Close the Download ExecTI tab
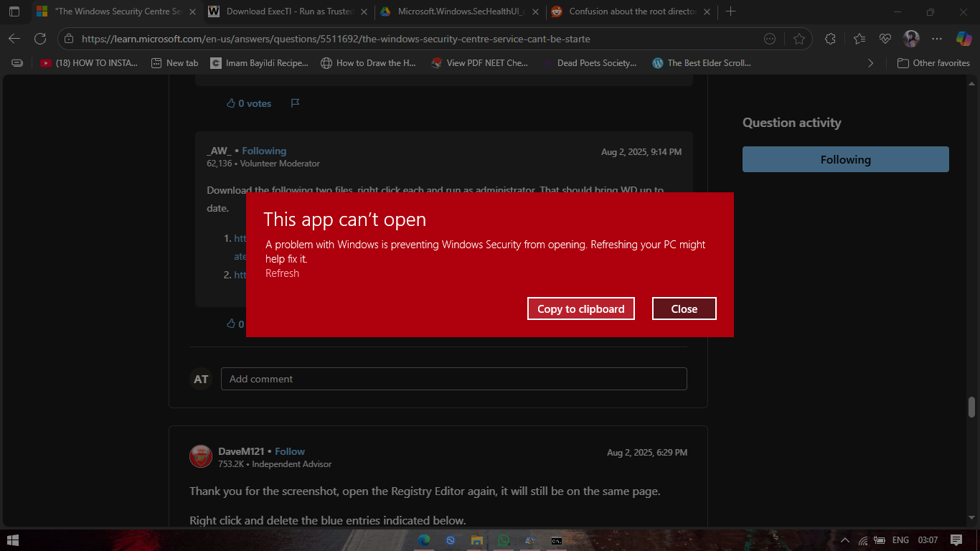This screenshot has width=980, height=551. point(364,11)
